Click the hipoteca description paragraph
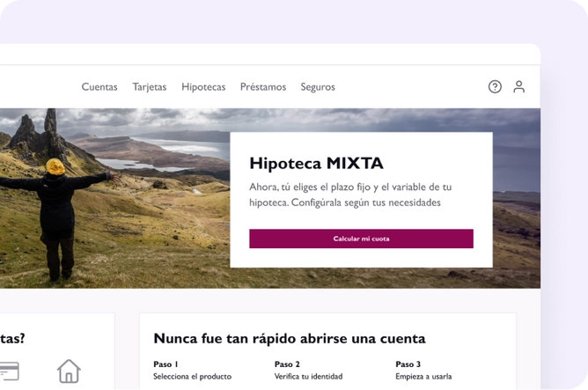The width and height of the screenshot is (588, 390). coord(350,195)
